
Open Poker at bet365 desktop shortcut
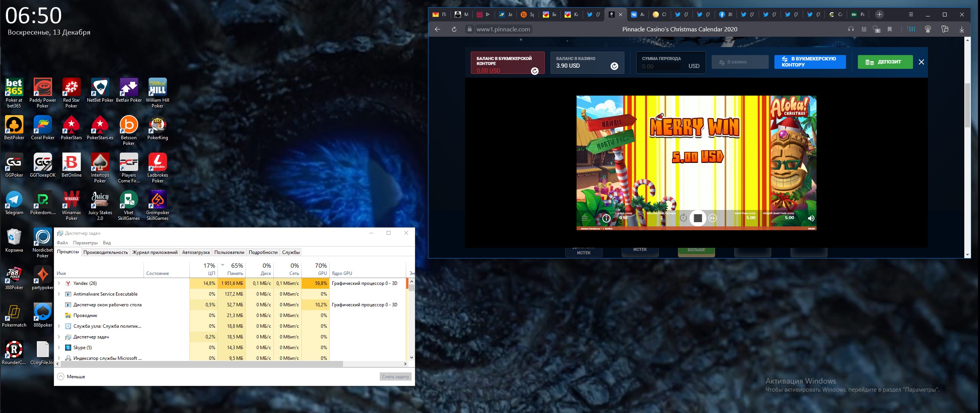14,93
